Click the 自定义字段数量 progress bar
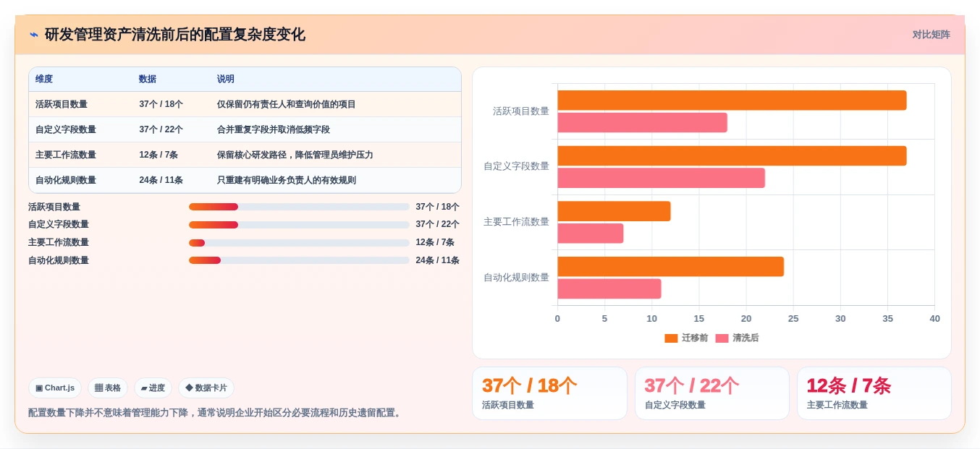 click(299, 225)
